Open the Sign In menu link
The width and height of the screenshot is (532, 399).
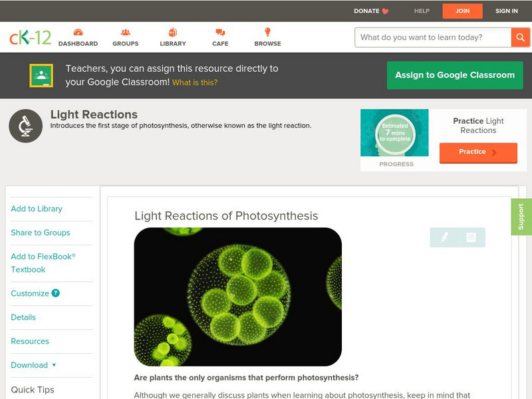[x=507, y=11]
